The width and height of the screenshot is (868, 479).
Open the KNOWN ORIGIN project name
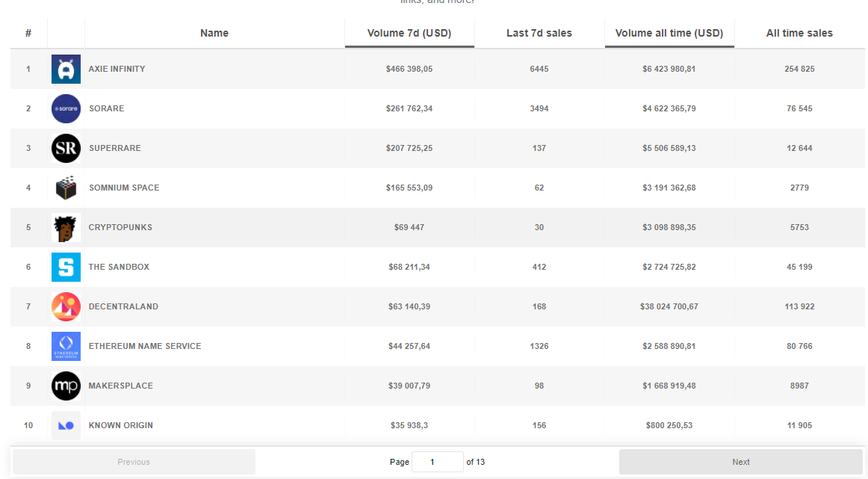coord(121,425)
